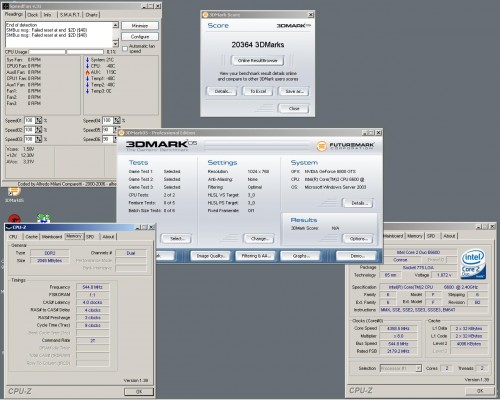Click the To Excel button in Score window
The height and width of the screenshot is (400, 500).
(x=258, y=91)
